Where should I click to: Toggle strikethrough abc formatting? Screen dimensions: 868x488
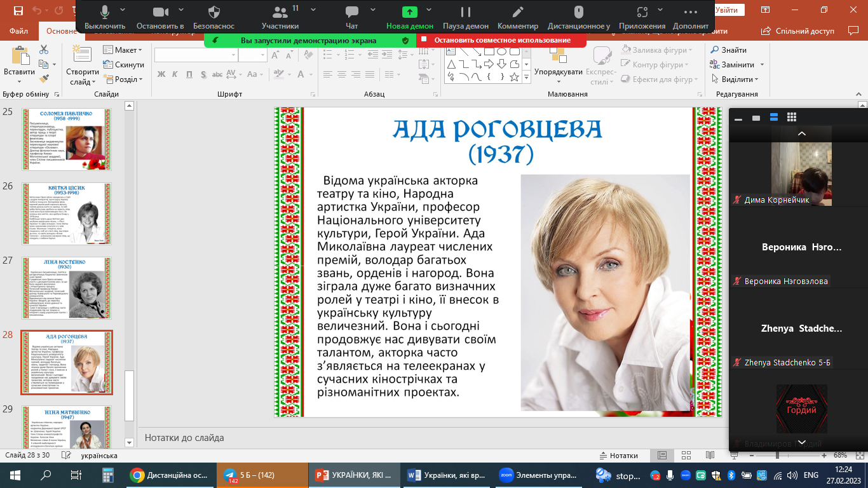coord(218,74)
